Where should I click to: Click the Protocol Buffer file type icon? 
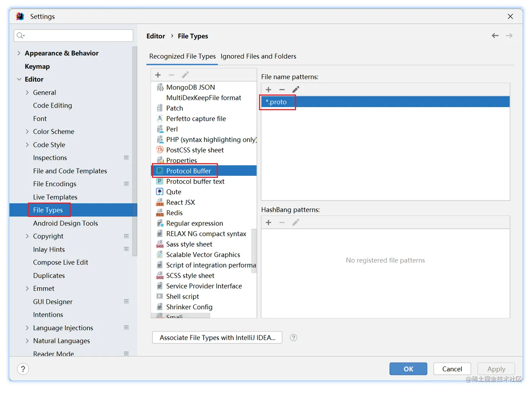click(160, 171)
